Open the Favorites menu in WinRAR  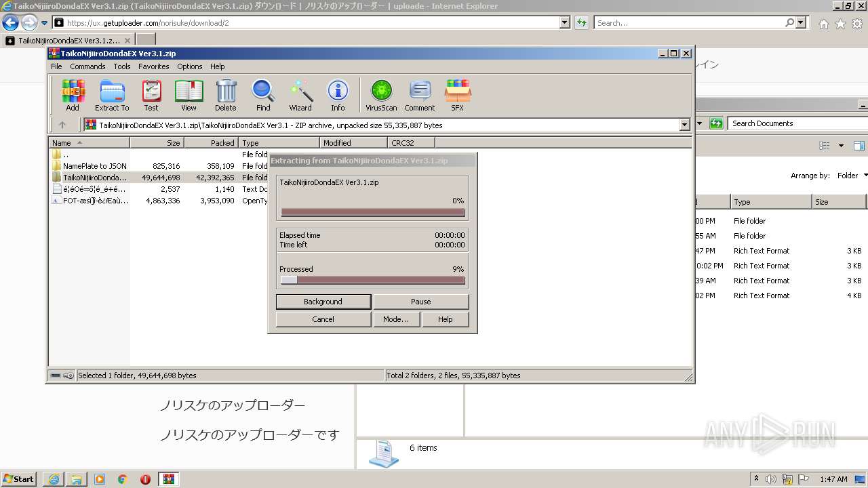[x=154, y=66]
